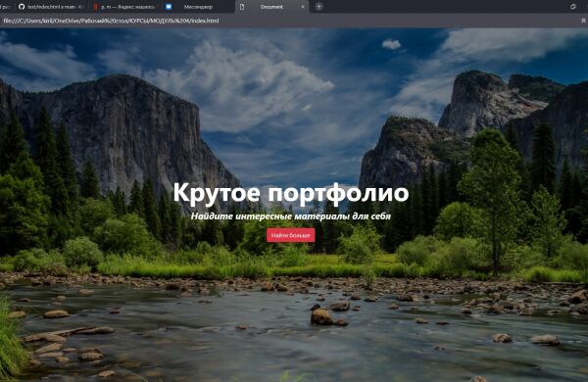Switch to the Яндекс search tab
The height and width of the screenshot is (382, 588).
point(124,7)
